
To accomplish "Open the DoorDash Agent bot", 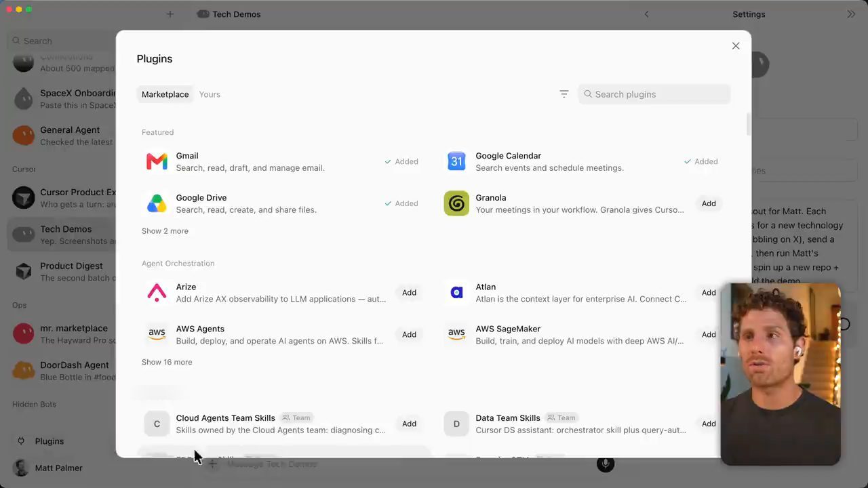I will click(x=61, y=371).
